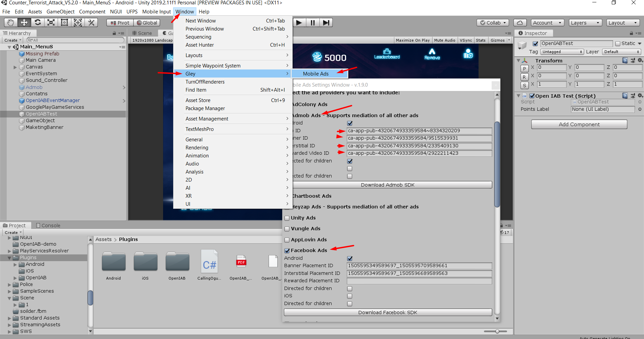Screen dimensions: 644x339
Task: Expand the Canvas item in Hierarchy
Action: (15, 67)
